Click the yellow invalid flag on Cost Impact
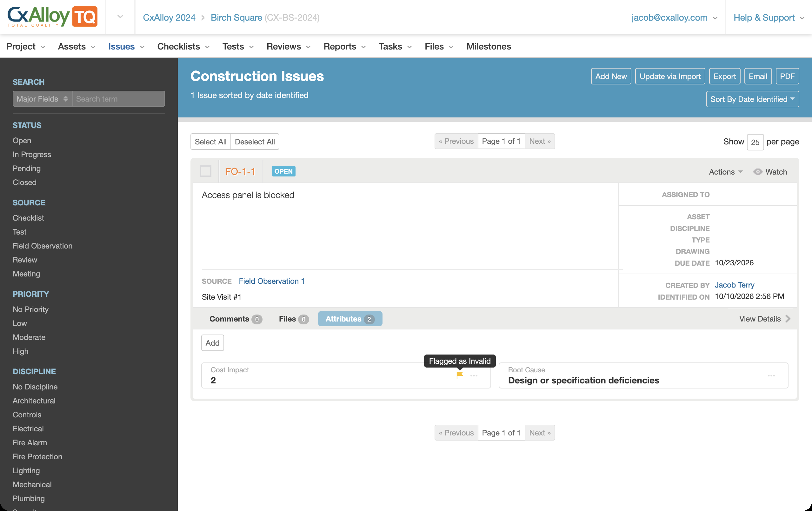The width and height of the screenshot is (812, 511). (x=460, y=375)
